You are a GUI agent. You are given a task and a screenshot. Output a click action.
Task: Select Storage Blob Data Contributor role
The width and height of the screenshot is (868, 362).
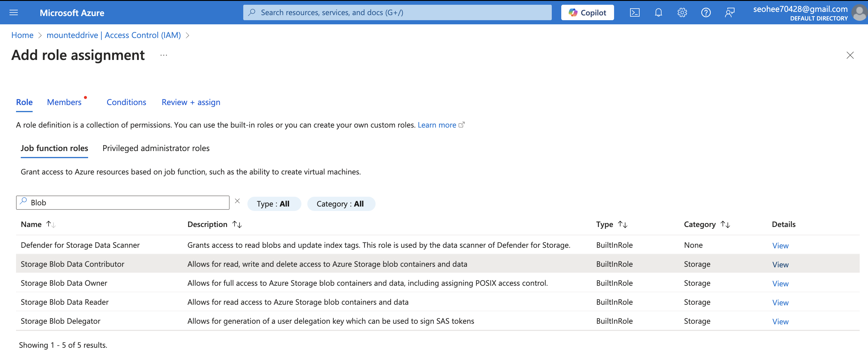[x=72, y=264]
